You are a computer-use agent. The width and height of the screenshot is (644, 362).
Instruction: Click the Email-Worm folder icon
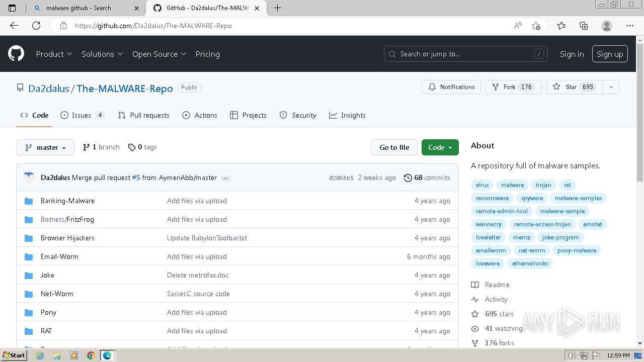(x=29, y=256)
